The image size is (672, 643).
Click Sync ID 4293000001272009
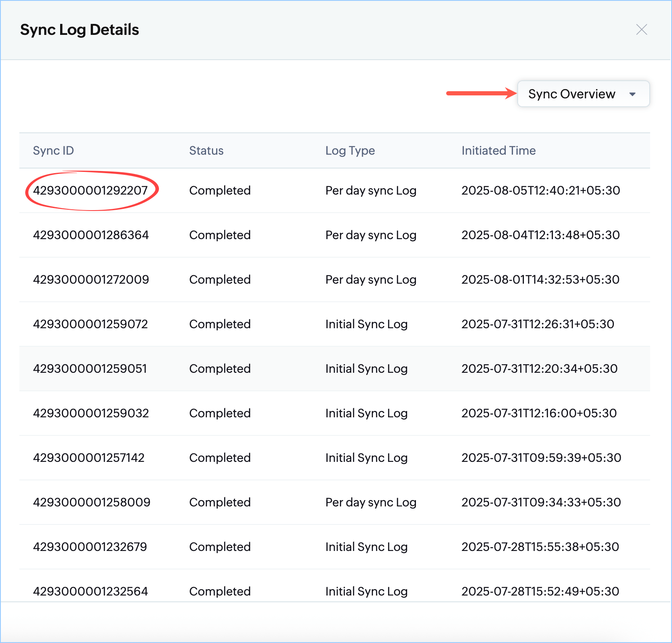click(91, 280)
